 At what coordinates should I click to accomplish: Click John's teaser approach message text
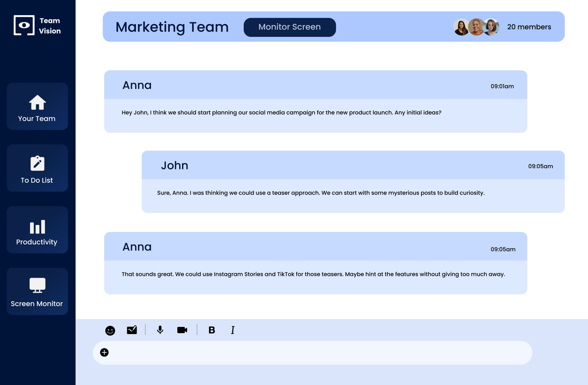(321, 193)
